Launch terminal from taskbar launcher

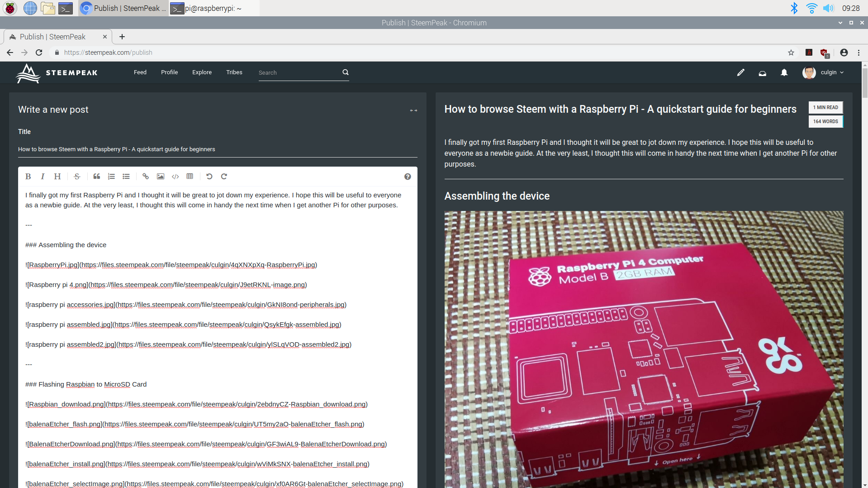click(x=66, y=8)
